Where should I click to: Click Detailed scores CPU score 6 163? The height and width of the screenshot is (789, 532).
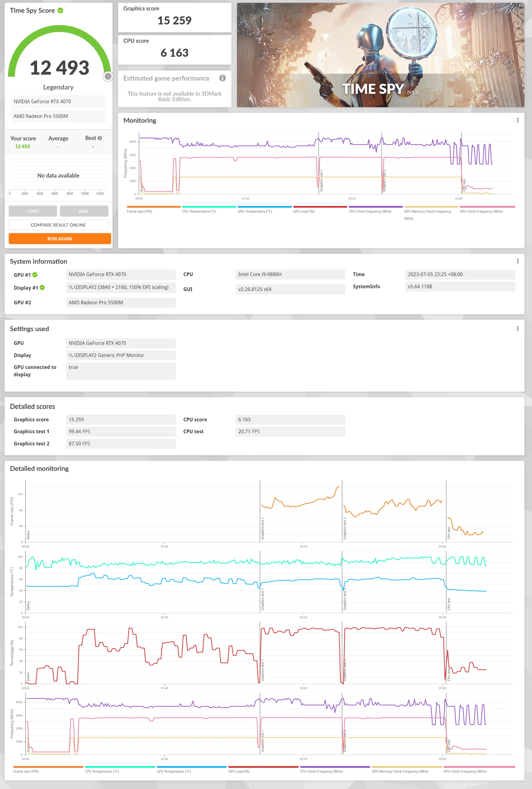tap(290, 420)
